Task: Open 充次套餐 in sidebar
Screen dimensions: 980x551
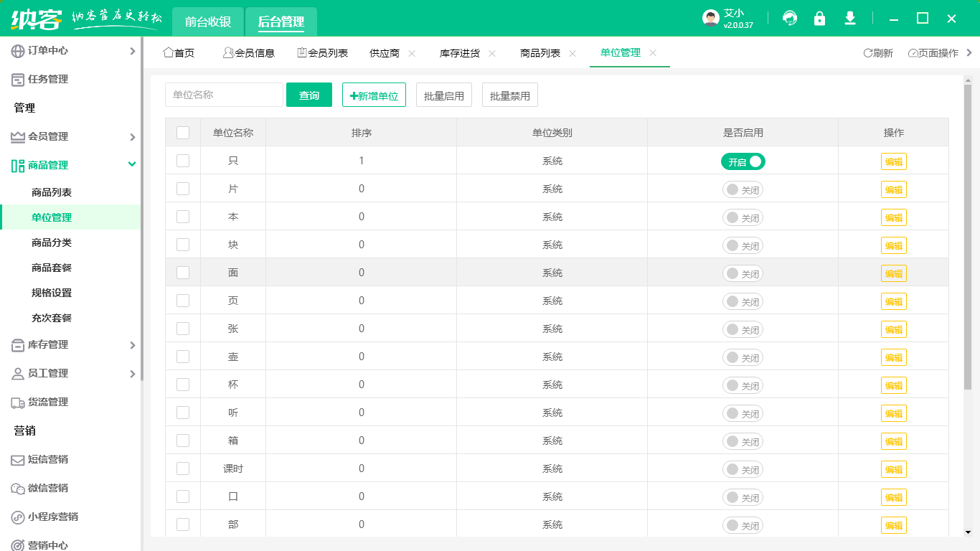Action: 52,318
